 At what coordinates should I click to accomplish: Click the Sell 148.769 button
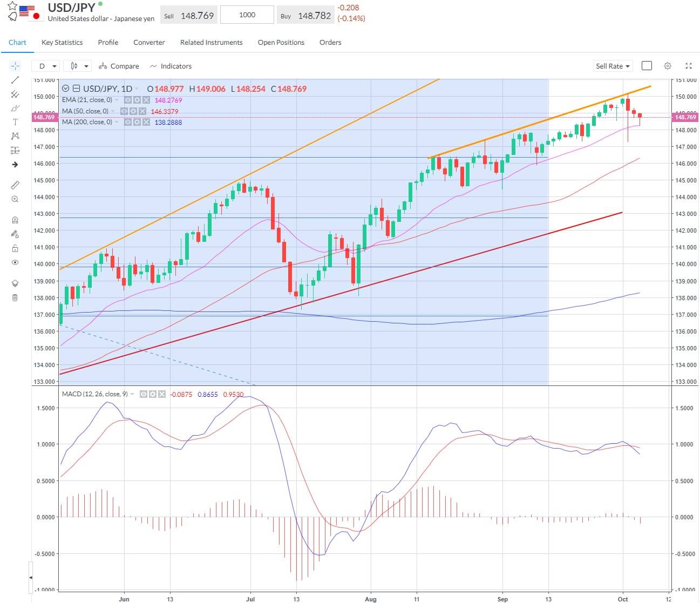pos(189,15)
